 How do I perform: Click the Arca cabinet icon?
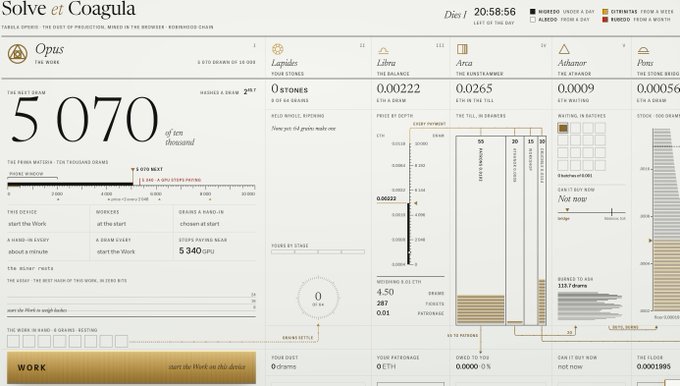462,49
